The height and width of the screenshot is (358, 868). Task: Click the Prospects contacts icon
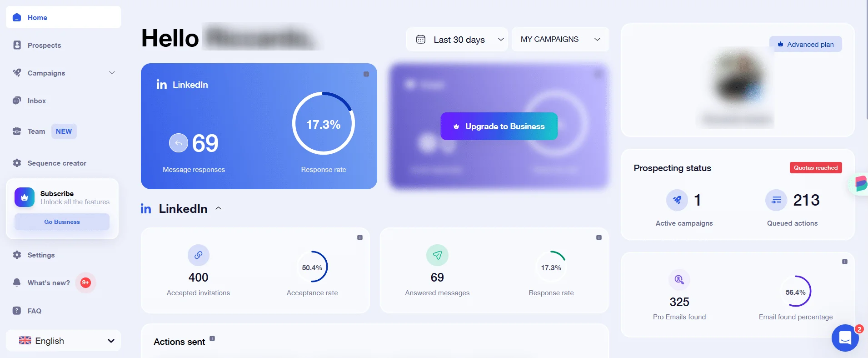tap(17, 45)
